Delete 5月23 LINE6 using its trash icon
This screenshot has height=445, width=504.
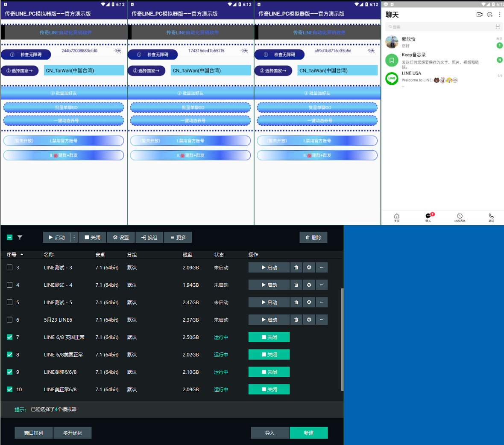[x=296, y=320]
